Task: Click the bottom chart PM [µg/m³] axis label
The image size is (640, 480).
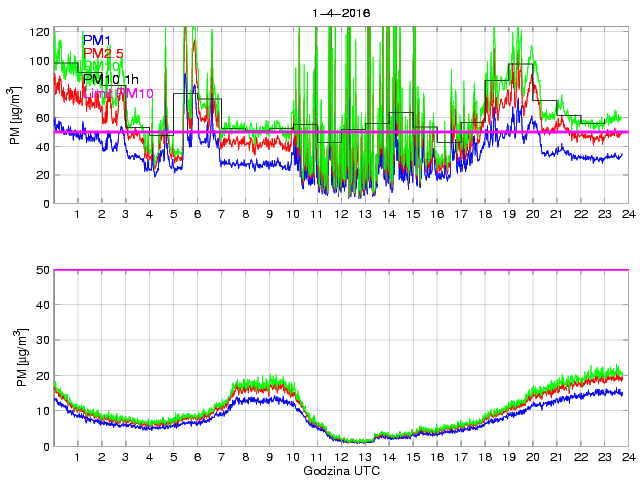Action: tap(22, 358)
